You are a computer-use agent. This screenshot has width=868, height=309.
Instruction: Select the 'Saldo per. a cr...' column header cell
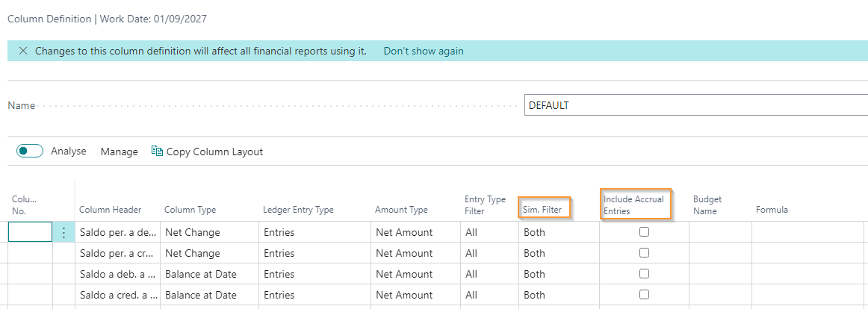117,253
